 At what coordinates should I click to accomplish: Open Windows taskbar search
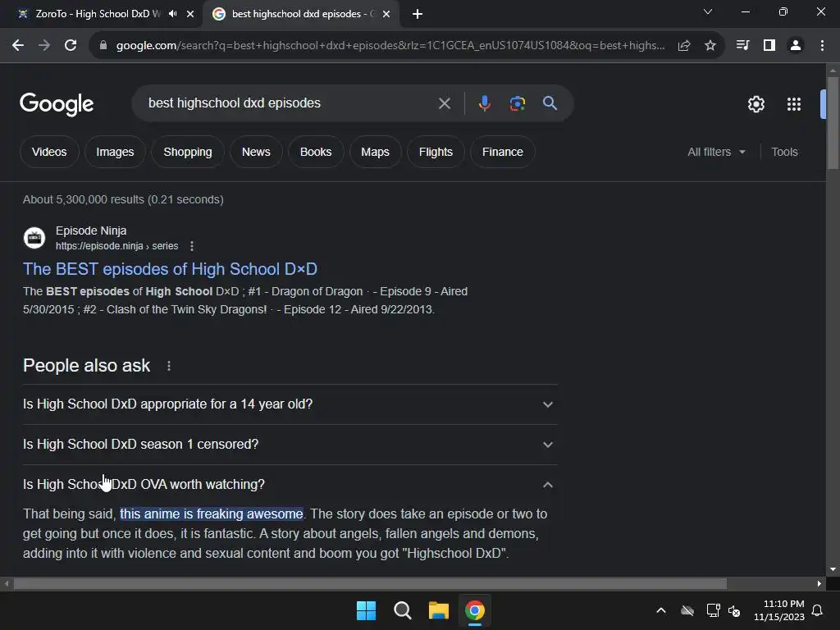tap(402, 610)
